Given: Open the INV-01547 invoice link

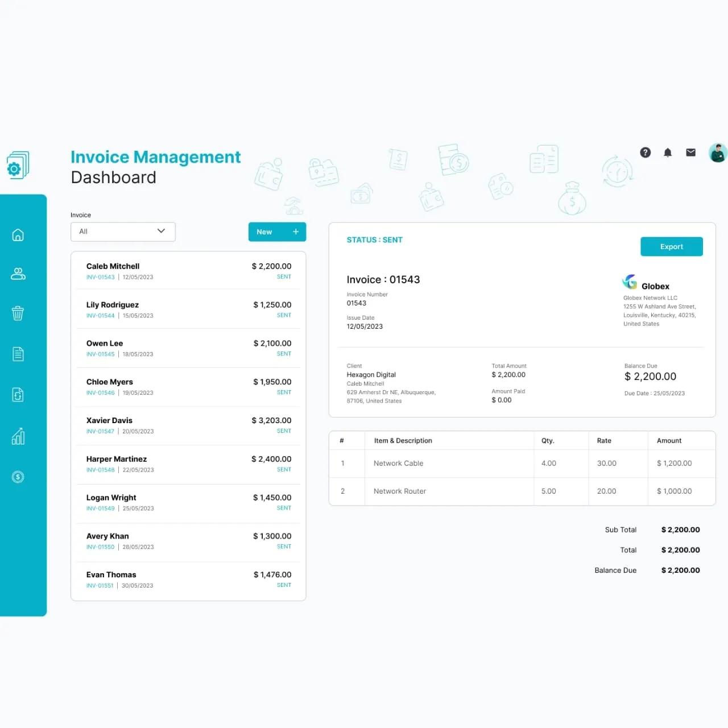Looking at the screenshot, I should click(x=100, y=431).
